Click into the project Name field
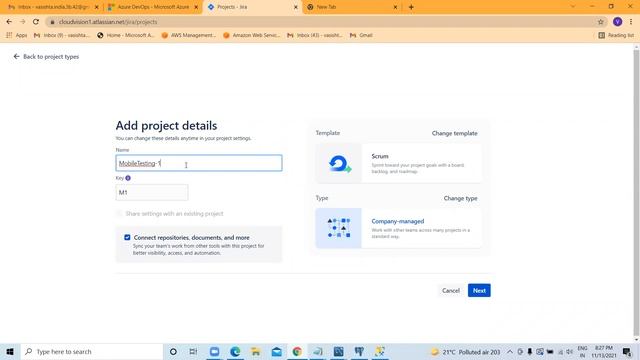Viewport: 640px width, 360px height. click(199, 163)
